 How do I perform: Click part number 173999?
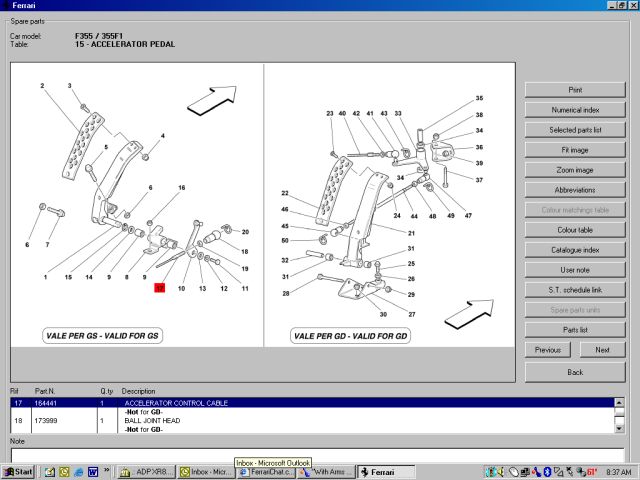coord(46,420)
